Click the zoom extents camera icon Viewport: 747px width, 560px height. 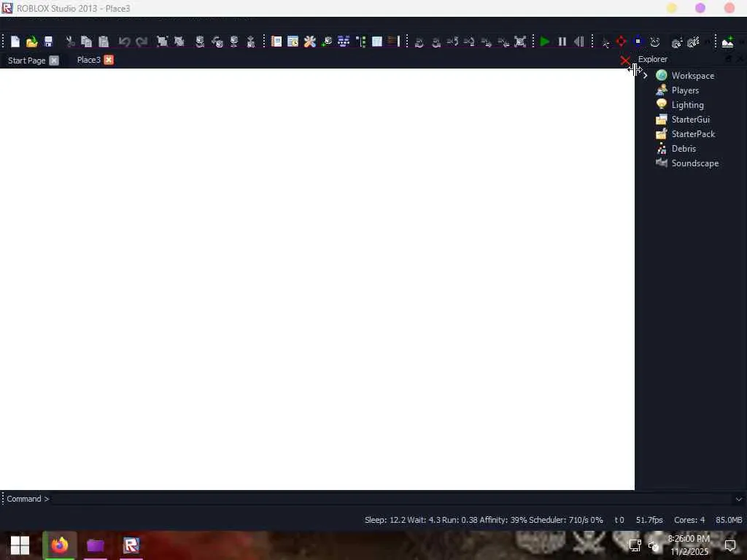[520, 42]
